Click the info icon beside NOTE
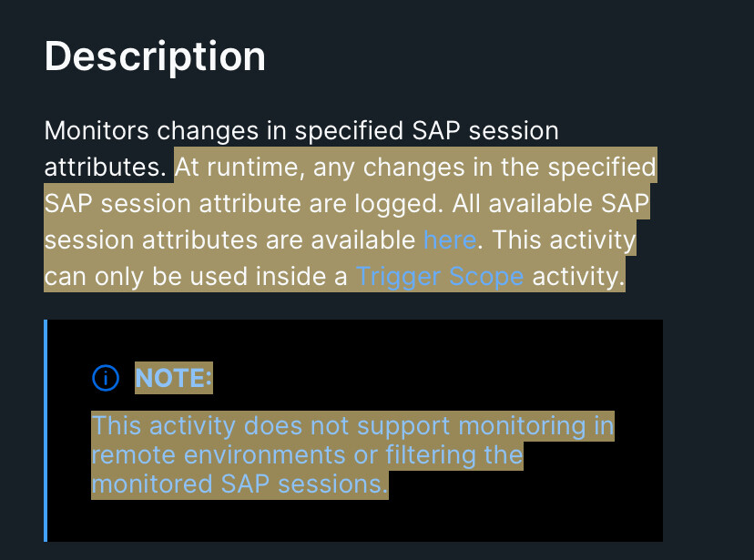This screenshot has width=754, height=560. [106, 378]
